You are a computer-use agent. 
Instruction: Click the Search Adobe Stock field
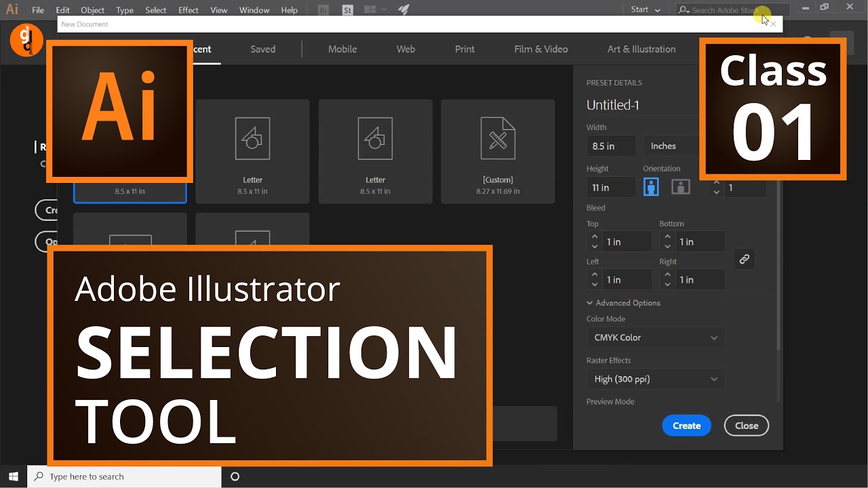[x=732, y=10]
